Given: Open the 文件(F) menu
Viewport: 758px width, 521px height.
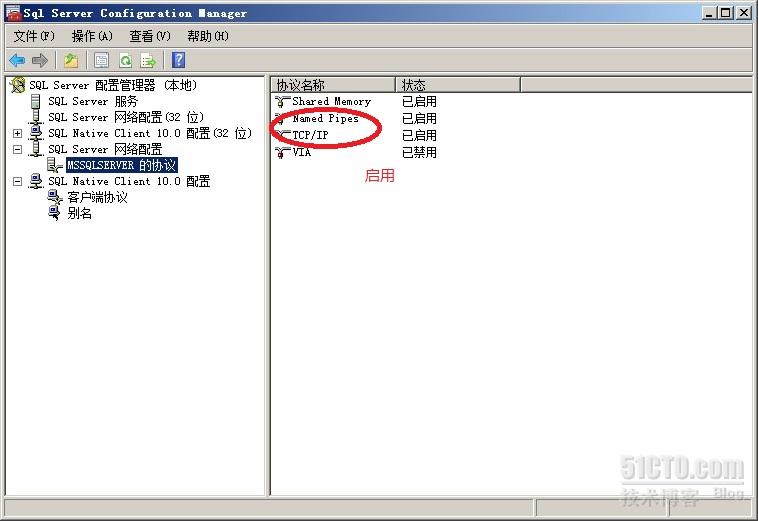Looking at the screenshot, I should pyautogui.click(x=34, y=36).
